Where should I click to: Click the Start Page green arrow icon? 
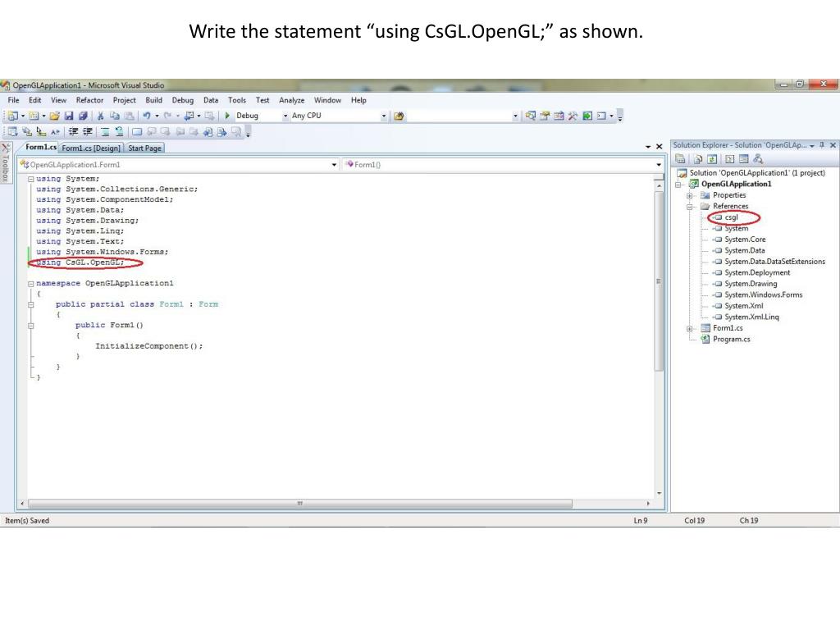pyautogui.click(x=587, y=116)
